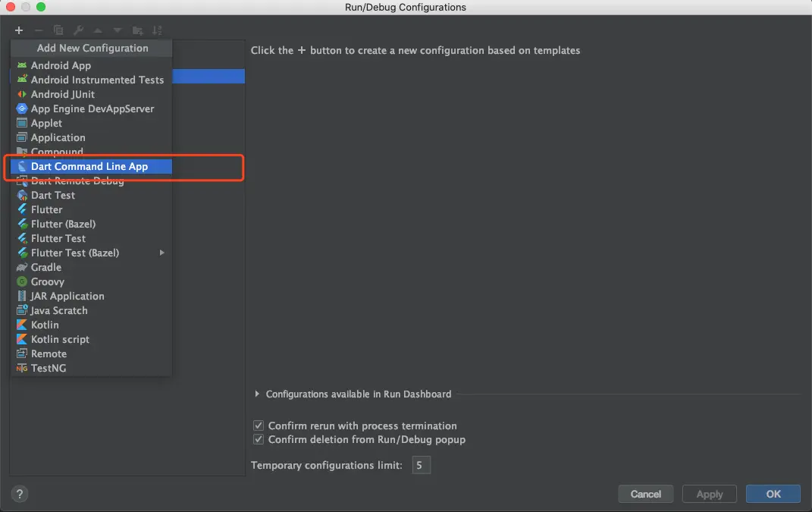
Task: Click the Flutter logo icon
Action: [x=22, y=210]
